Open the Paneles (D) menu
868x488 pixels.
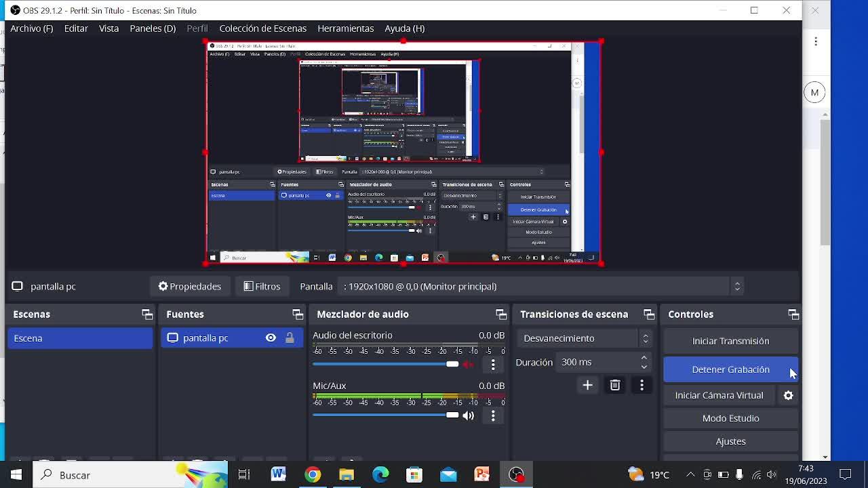click(153, 28)
